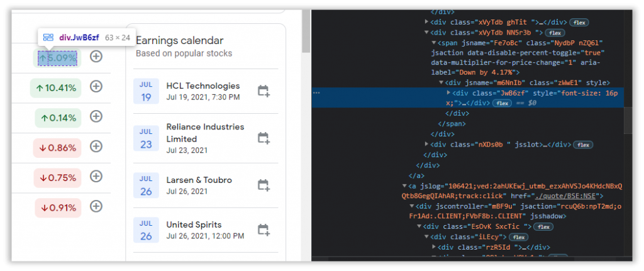Collapse the xVyTdb NN5r3b div node

[427, 32]
